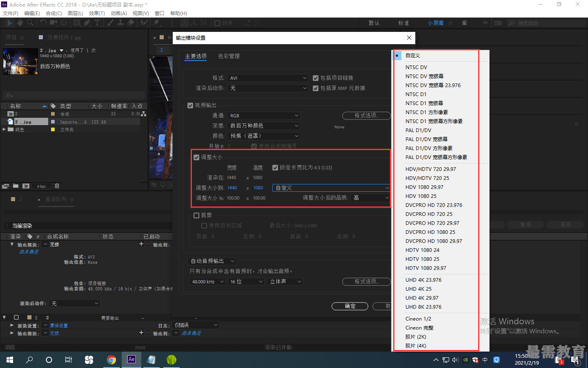Enable the 裁剪 checkbox

pos(196,215)
